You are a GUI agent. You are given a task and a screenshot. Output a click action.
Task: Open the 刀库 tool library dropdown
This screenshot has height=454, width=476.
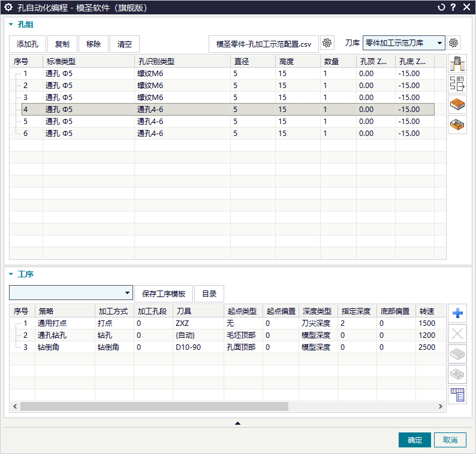coord(403,43)
